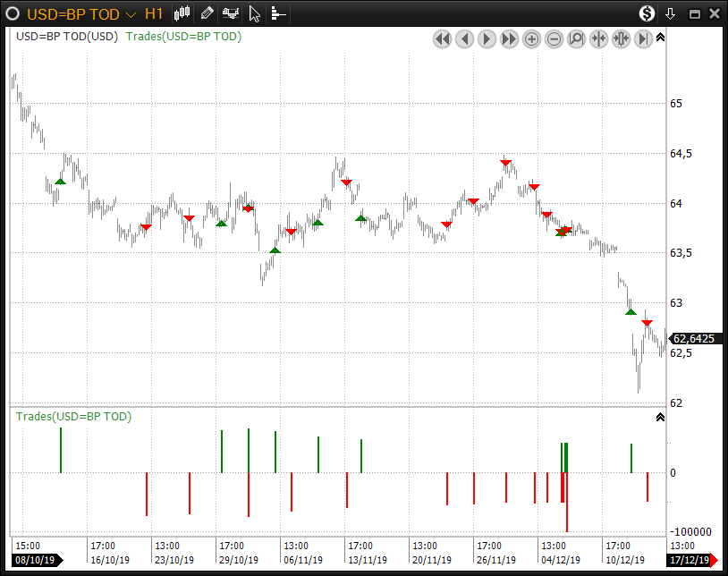Select the cursor pointer tool
This screenshot has height=576, width=728.
[255, 13]
